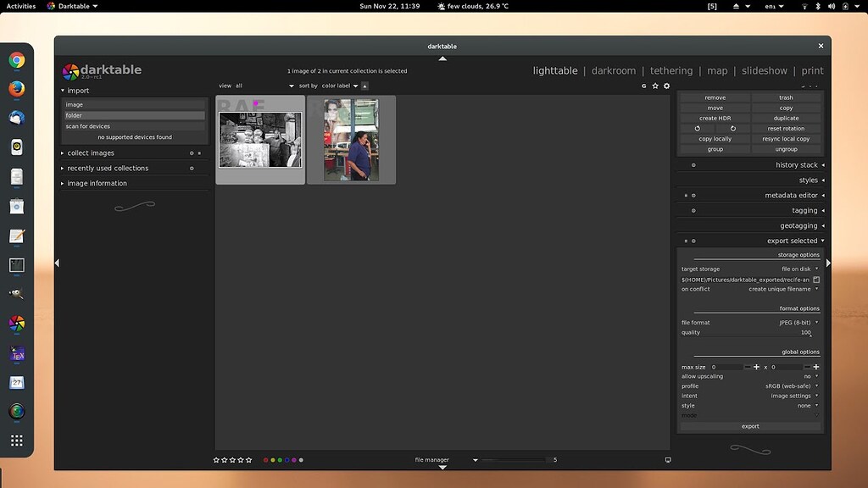Open the view filter dropdown

click(x=264, y=86)
